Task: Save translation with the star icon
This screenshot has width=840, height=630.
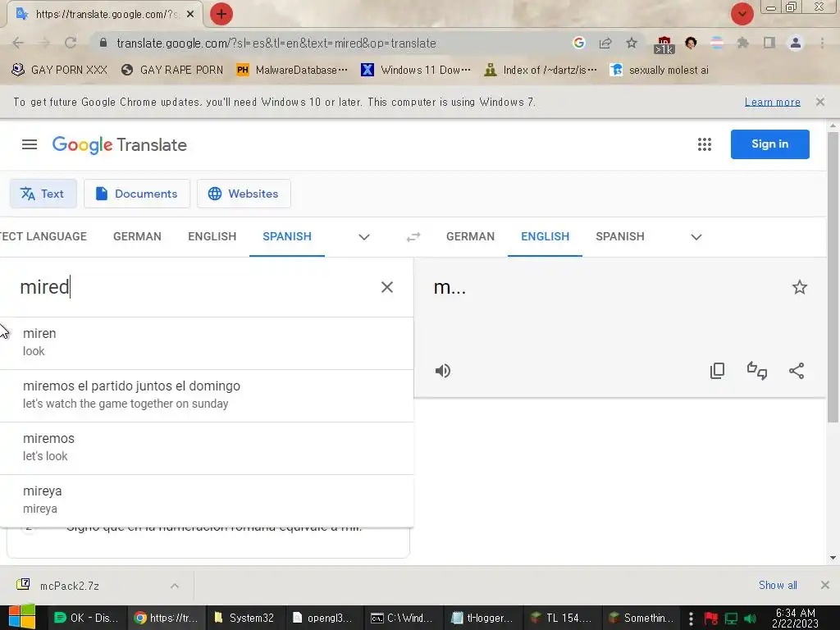Action: click(x=799, y=287)
